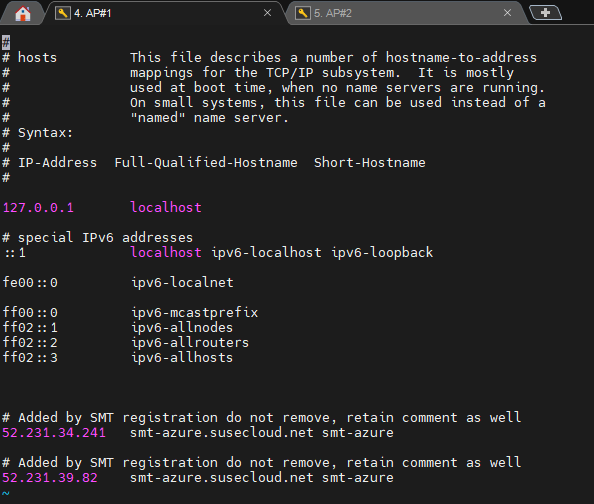
Task: Close the 5. AP#2 tab
Action: (508, 13)
